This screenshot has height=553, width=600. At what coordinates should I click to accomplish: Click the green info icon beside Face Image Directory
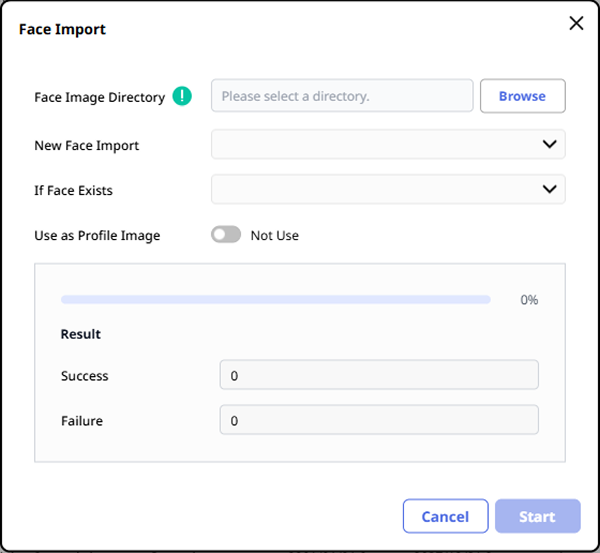(x=182, y=97)
